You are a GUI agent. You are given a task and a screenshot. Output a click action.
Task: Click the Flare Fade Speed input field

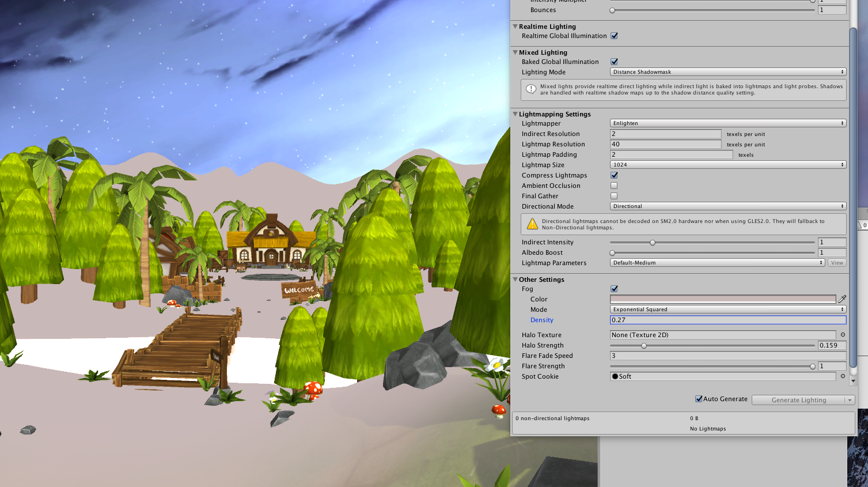pyautogui.click(x=728, y=356)
